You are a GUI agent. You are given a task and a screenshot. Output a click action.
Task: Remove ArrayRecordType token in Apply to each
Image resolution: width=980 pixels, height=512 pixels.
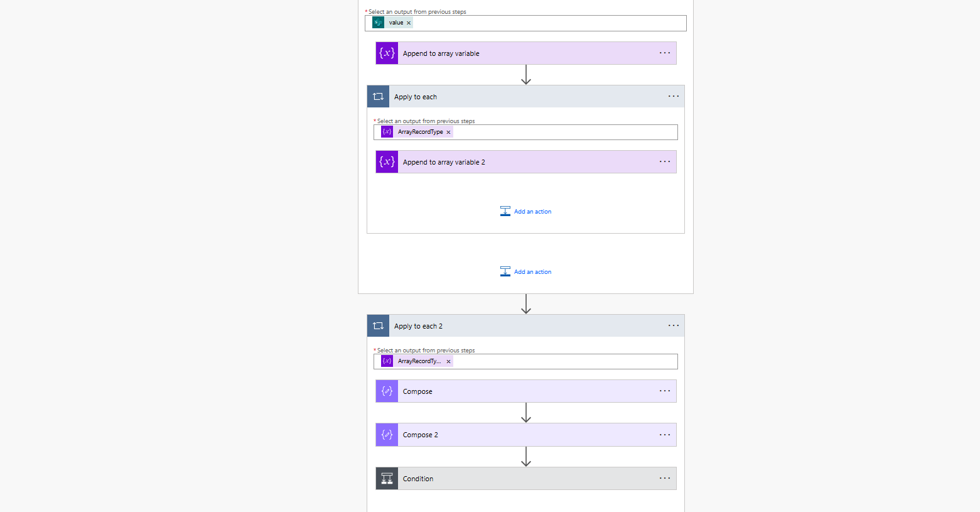tap(448, 133)
